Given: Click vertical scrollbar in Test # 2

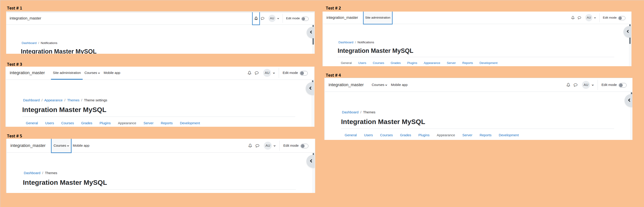Looking at the screenshot, I should tap(630, 34).
